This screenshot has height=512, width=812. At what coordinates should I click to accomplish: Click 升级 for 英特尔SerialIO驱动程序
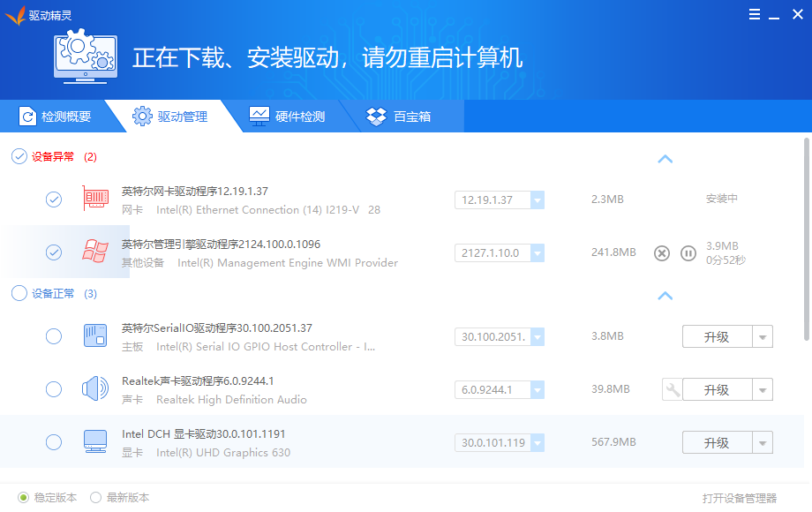(718, 336)
